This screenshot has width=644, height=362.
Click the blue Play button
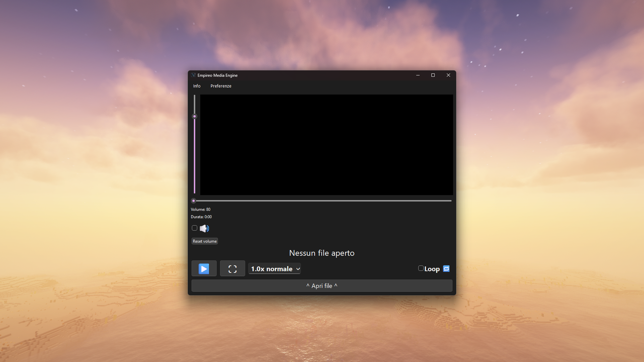pyautogui.click(x=204, y=268)
